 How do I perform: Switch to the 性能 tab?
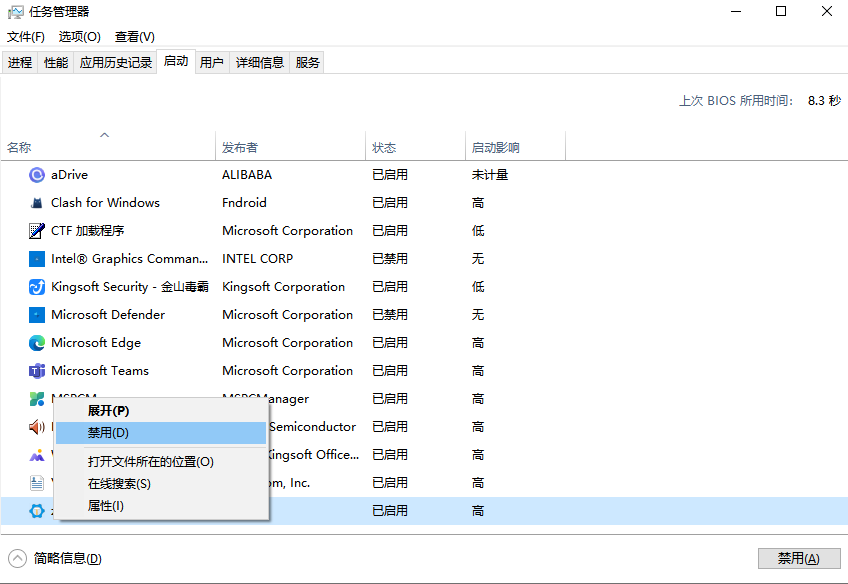(x=56, y=62)
